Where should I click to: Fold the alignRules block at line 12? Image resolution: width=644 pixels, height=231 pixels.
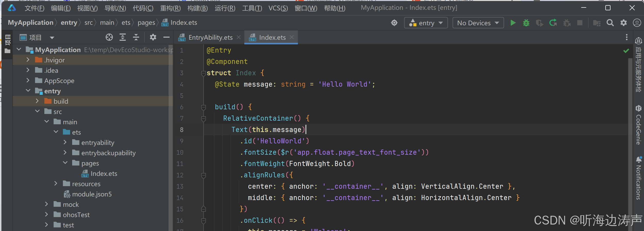coord(203,175)
